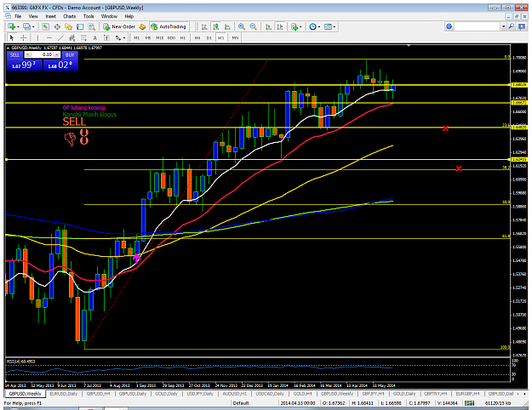Toggle Chart Shift
The image size is (532, 410).
coord(280,26)
